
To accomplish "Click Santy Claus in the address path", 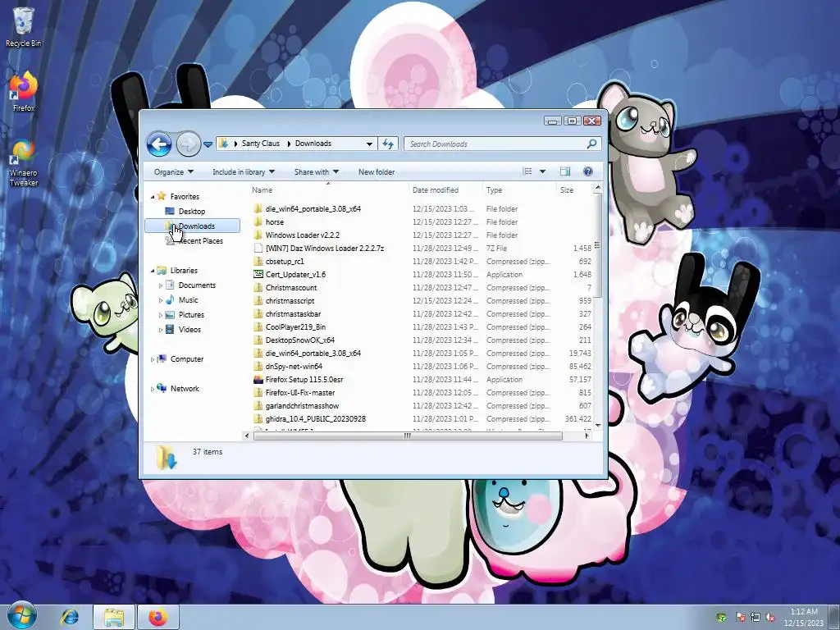I will pyautogui.click(x=260, y=144).
